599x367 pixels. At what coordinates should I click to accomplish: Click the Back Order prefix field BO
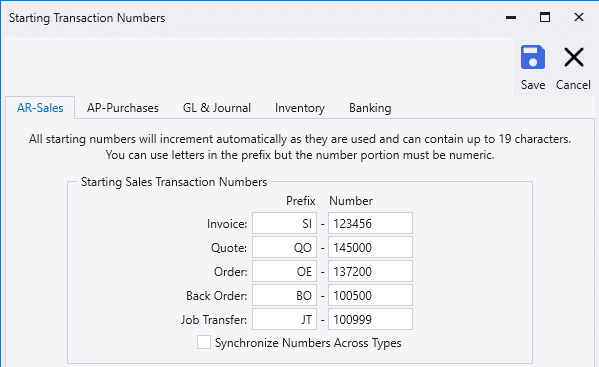[x=284, y=295]
